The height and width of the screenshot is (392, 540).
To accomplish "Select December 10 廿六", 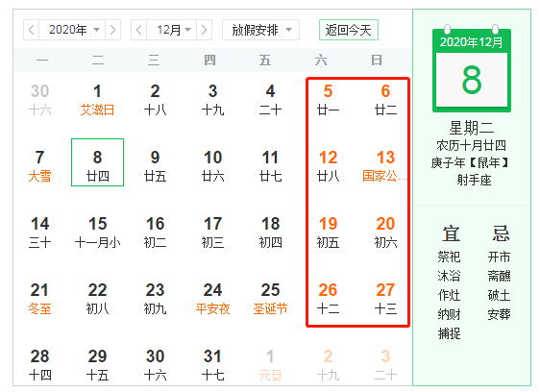I will (212, 165).
